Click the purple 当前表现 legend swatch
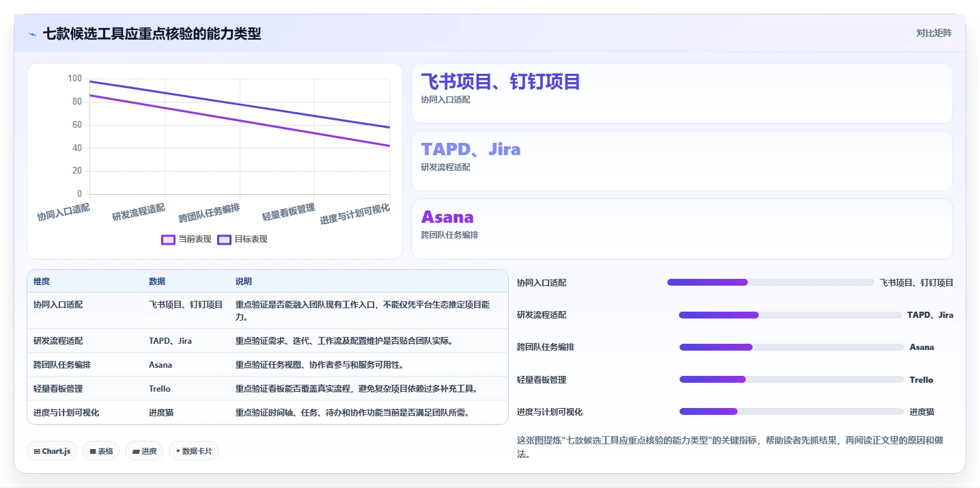980x488 pixels. tap(169, 239)
